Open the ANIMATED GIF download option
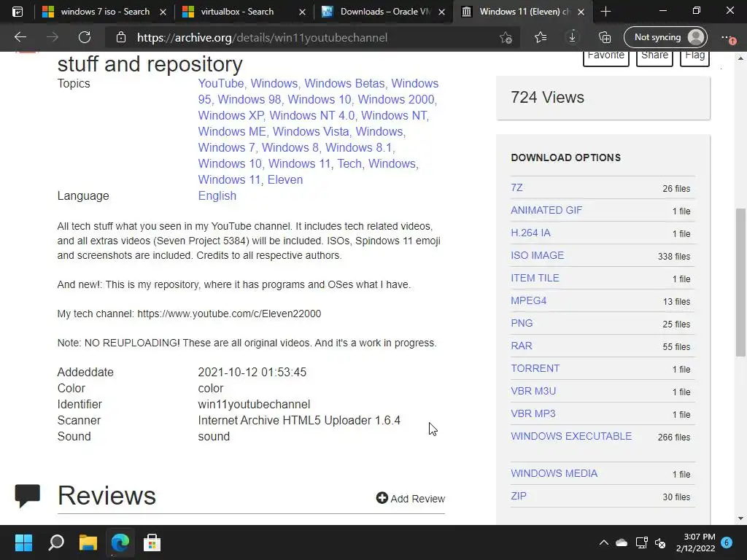747x560 pixels. 546,210
